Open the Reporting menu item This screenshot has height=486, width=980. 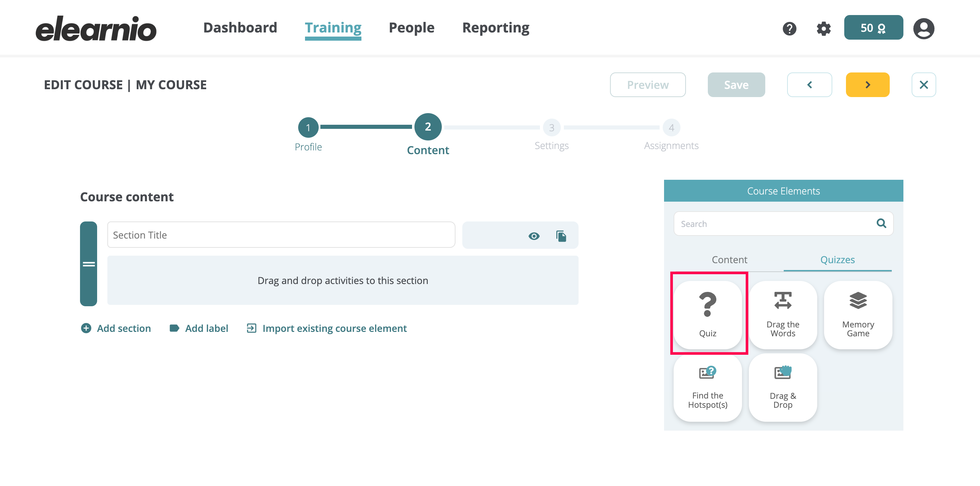click(x=496, y=28)
